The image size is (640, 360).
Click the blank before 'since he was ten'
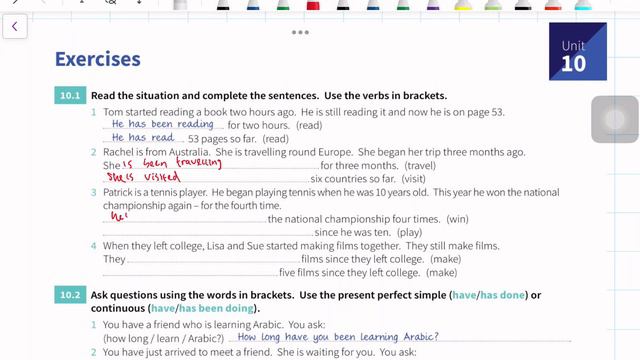coord(208,232)
